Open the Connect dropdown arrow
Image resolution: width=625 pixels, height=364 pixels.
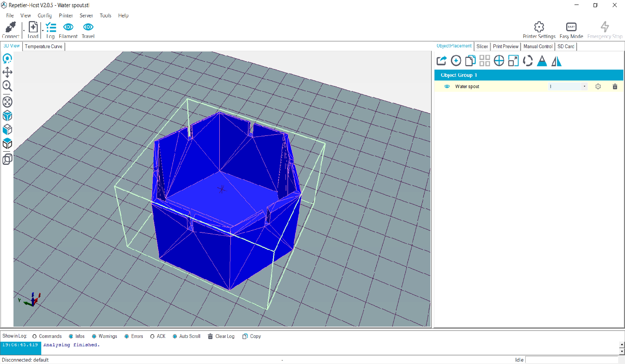[x=24, y=30]
